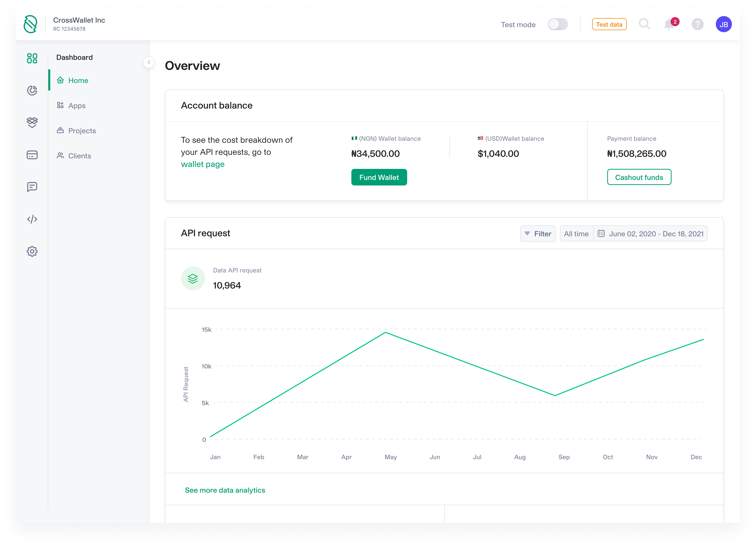756x547 pixels.
Task: Toggle the Test mode switch
Action: 558,24
